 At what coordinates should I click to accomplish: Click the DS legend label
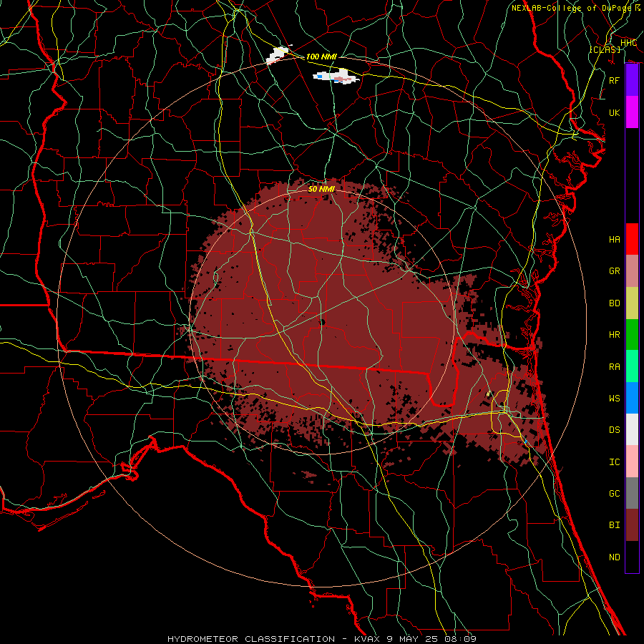click(615, 430)
